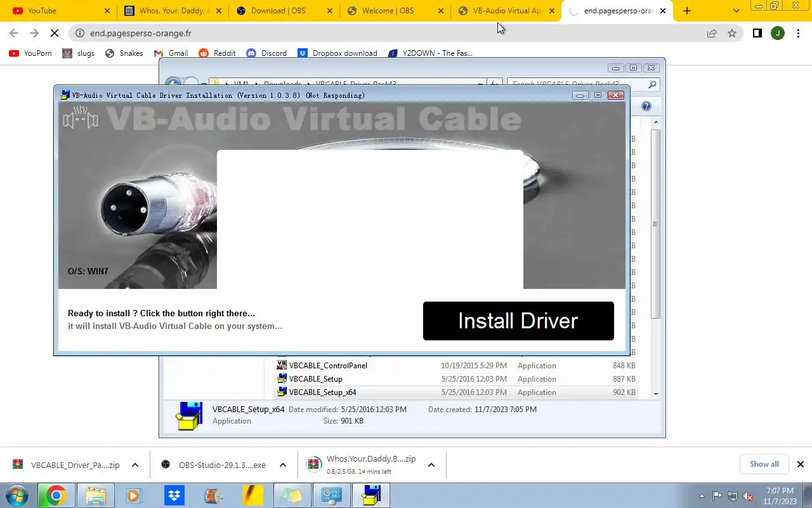Open the Dropbox download bookmark
The height and width of the screenshot is (508, 812).
click(337, 53)
